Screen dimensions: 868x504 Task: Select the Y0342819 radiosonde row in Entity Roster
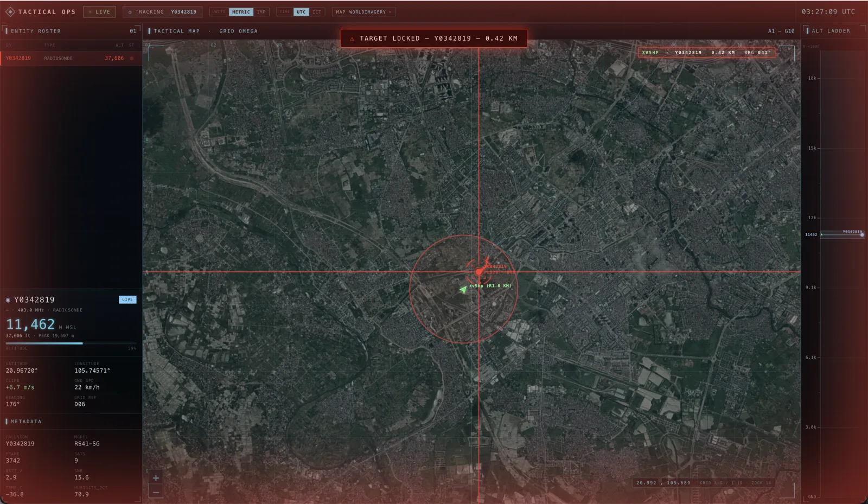[71, 58]
